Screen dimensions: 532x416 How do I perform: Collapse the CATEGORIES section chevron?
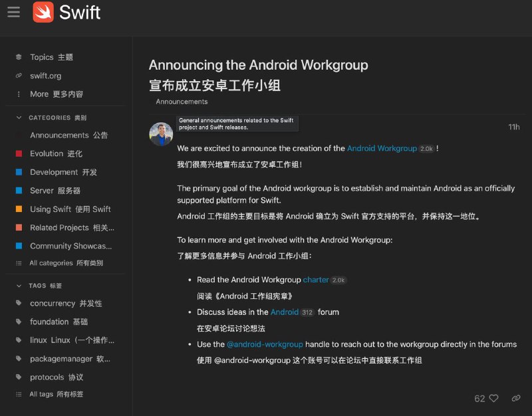click(18, 117)
